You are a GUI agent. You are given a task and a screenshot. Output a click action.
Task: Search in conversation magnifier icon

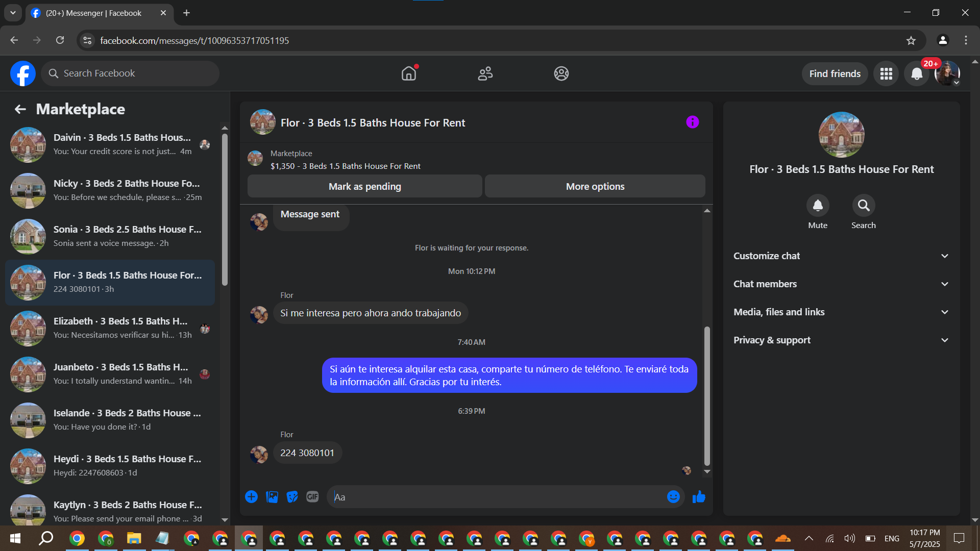tap(863, 206)
